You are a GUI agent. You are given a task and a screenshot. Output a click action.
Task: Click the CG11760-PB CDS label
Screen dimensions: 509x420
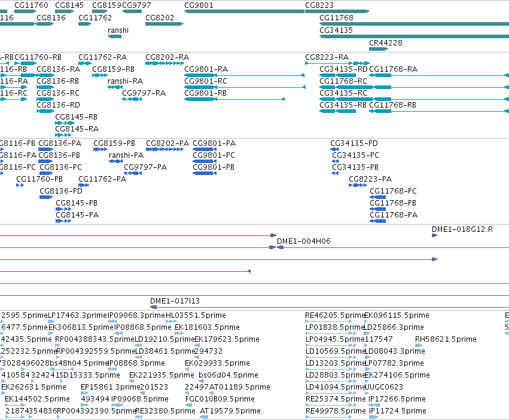(x=39, y=179)
